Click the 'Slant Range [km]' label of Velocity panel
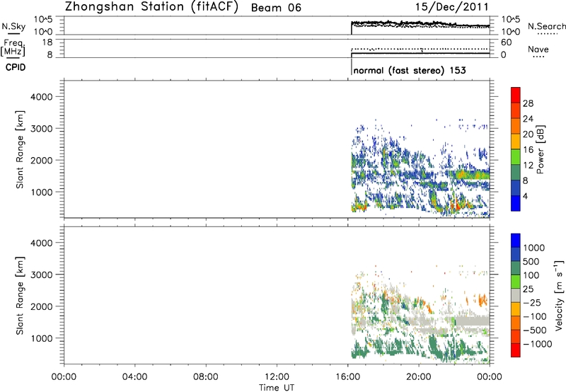This screenshot has width=566, height=392. click(20, 296)
